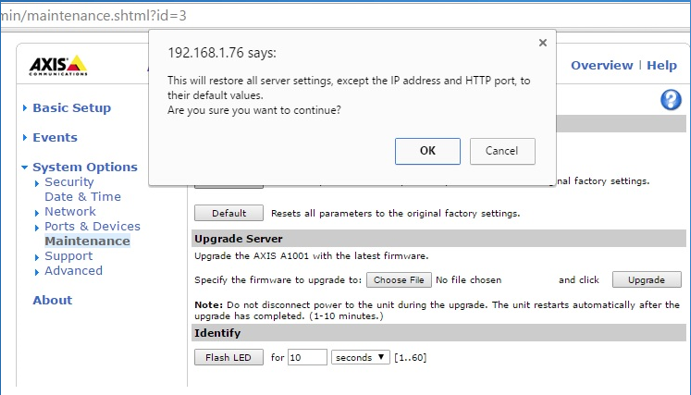Open Ports & Devices settings
Screen dimensions: 691x395
pos(93,226)
